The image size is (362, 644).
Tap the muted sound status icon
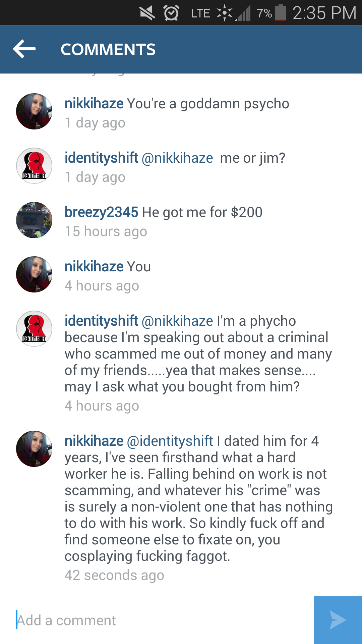(147, 13)
